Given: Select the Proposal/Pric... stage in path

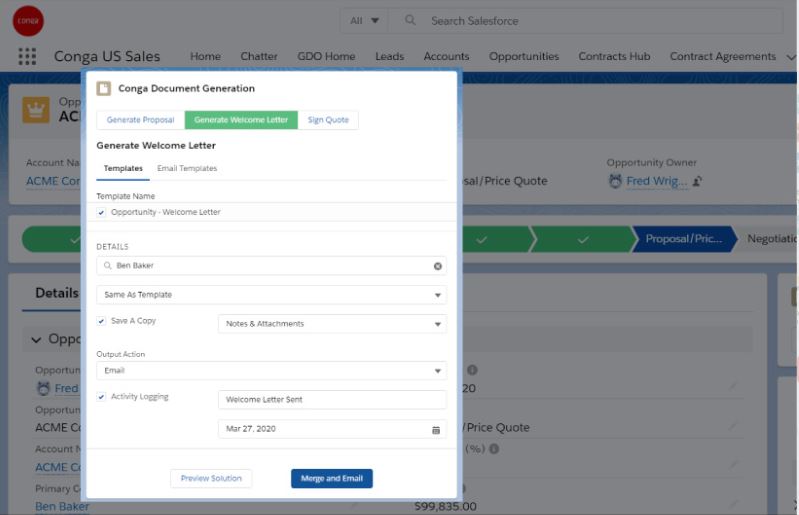Looking at the screenshot, I should click(x=684, y=239).
